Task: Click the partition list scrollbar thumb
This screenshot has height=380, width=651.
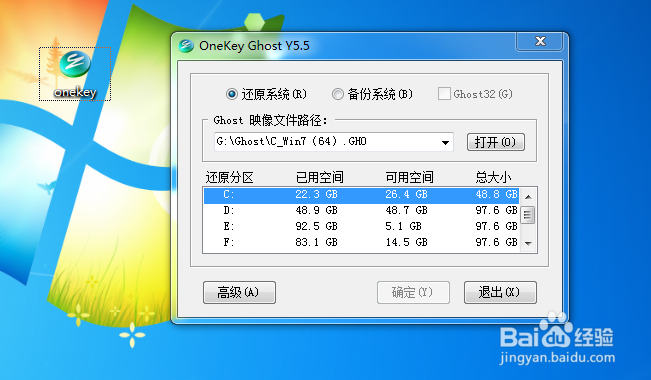Action: 528,215
